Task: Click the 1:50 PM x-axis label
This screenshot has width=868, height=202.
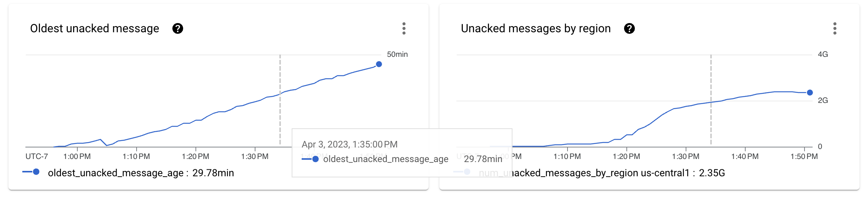Action: tap(804, 157)
